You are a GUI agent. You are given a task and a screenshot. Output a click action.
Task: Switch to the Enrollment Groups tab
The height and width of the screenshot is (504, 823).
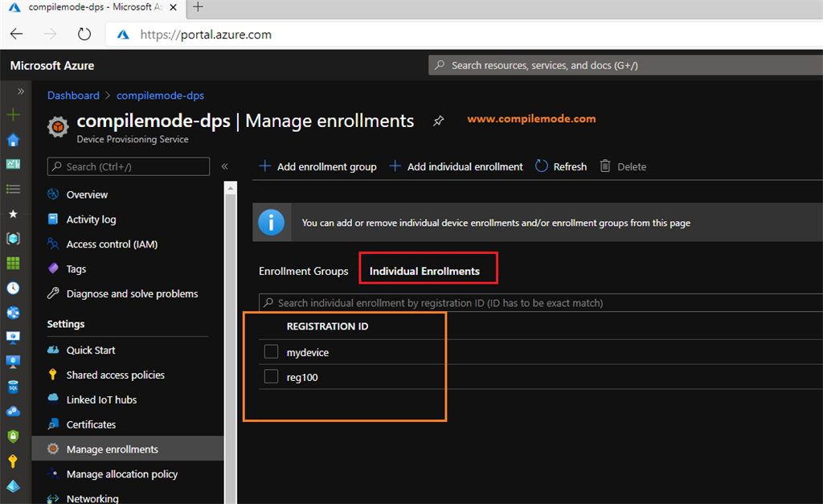tap(303, 271)
